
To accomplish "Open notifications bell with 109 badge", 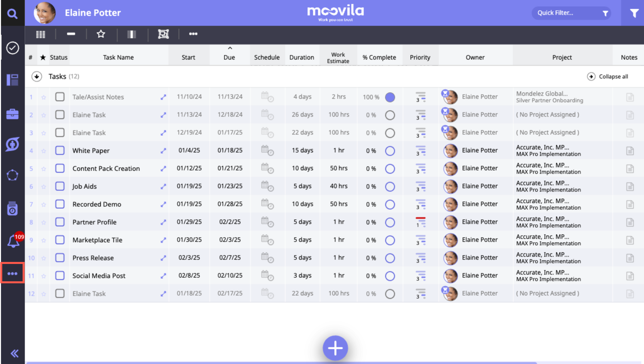I will tap(13, 241).
